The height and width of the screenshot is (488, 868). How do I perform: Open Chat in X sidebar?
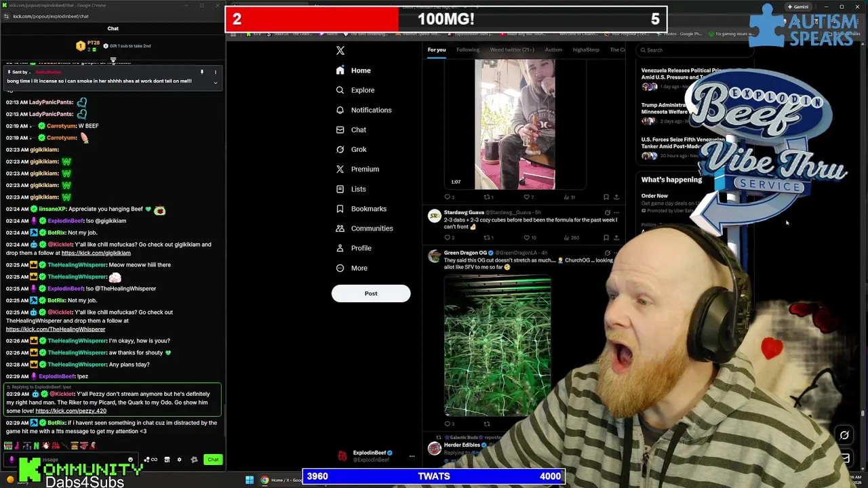[x=351, y=129]
